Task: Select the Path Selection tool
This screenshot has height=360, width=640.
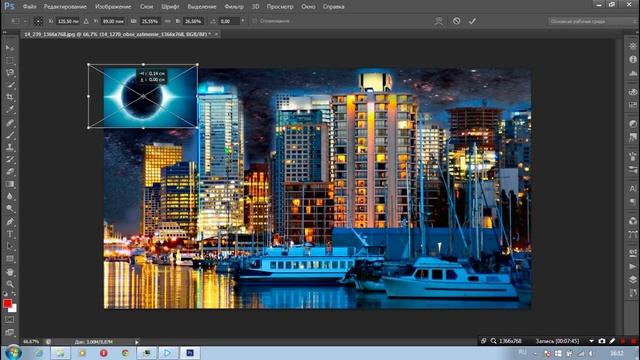Action: point(10,247)
